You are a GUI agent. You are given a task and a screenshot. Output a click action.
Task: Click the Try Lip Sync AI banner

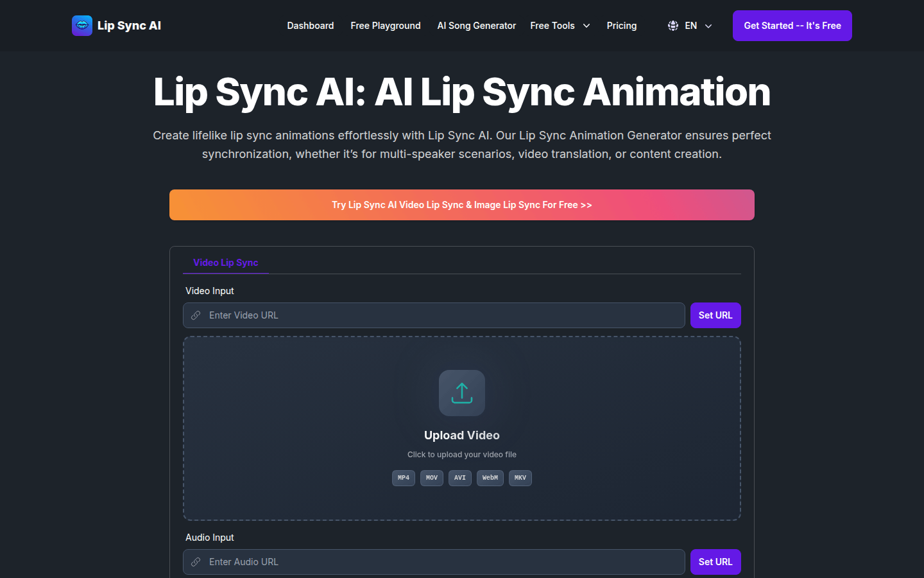point(462,205)
